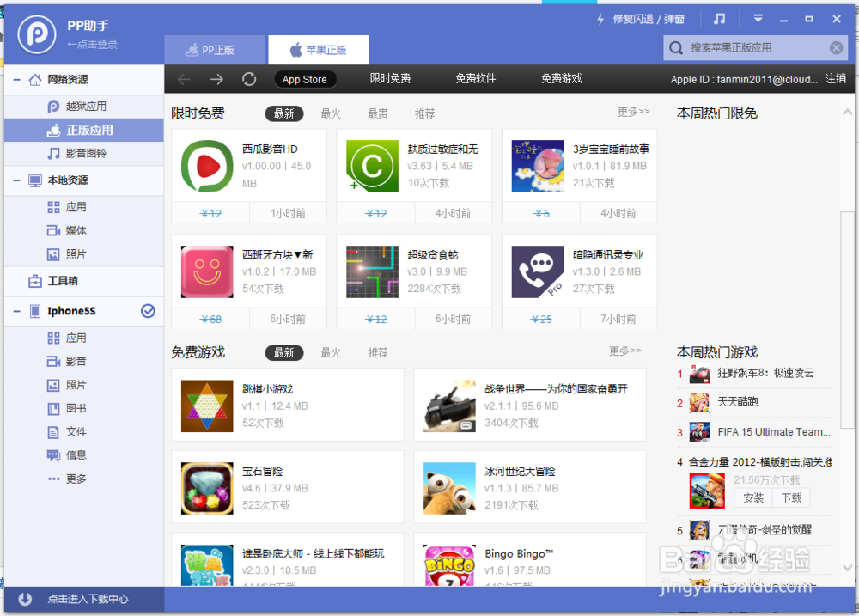This screenshot has width=859, height=616.
Task: Click 下载 for 合金力量 2012
Action: (x=791, y=497)
